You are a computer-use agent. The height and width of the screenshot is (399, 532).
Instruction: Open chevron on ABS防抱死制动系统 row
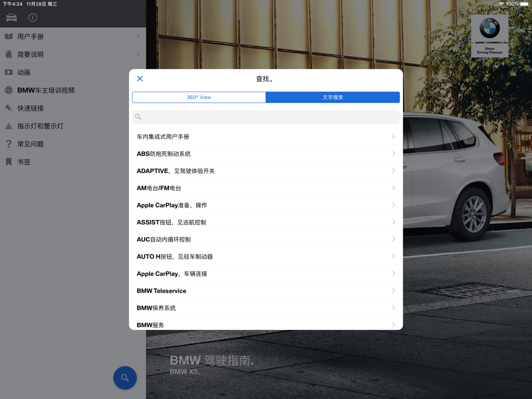[394, 153]
